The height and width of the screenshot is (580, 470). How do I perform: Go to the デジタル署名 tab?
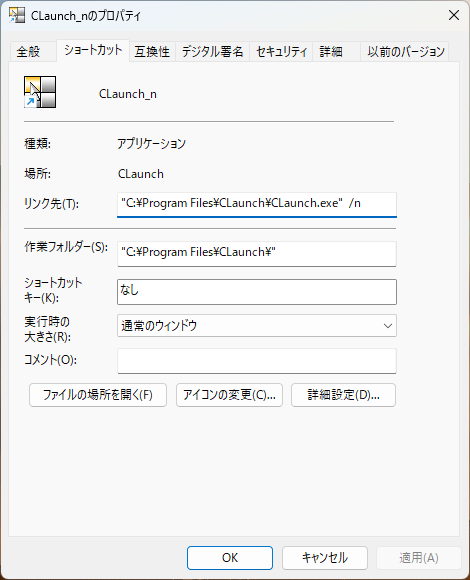pyautogui.click(x=212, y=51)
